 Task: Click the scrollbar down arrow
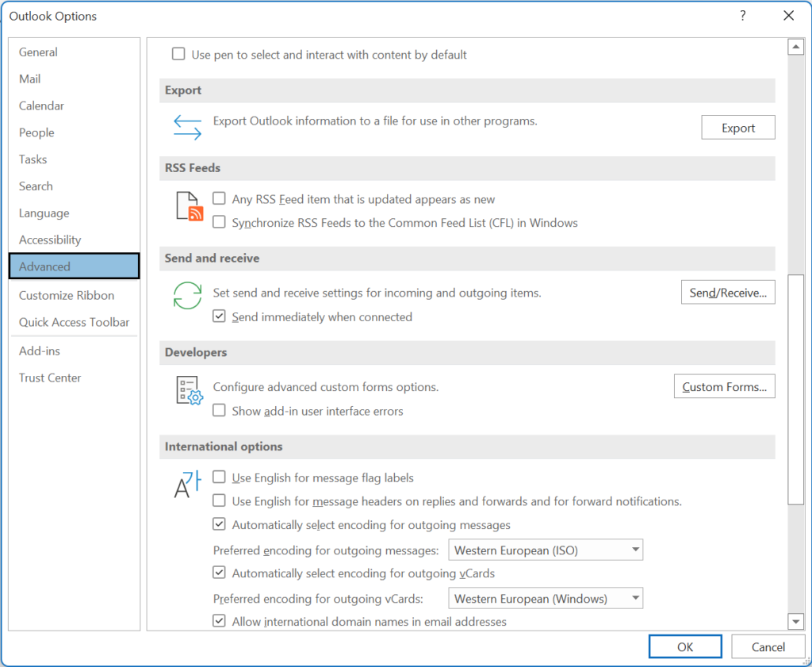(x=796, y=621)
